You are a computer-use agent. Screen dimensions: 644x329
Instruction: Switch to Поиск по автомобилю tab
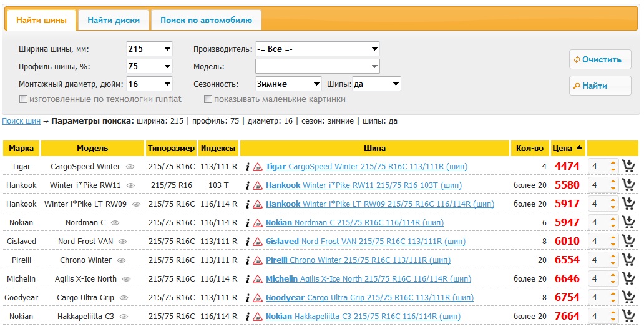pos(206,20)
